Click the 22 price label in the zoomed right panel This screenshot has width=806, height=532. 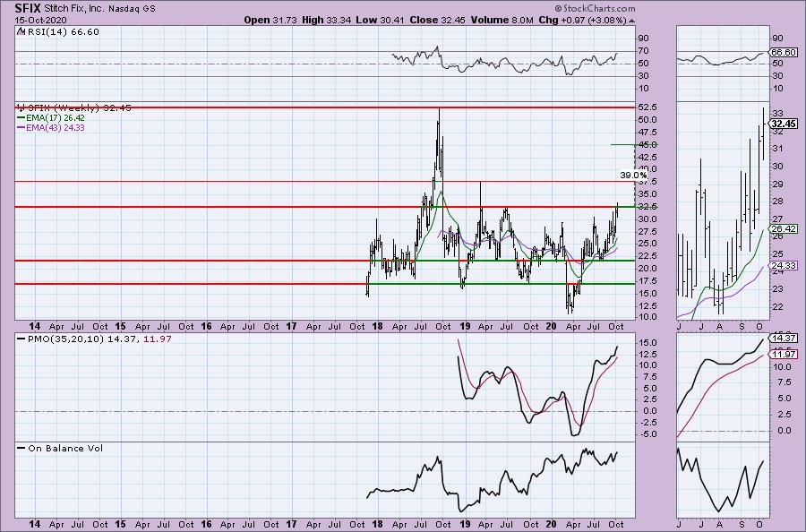point(777,307)
